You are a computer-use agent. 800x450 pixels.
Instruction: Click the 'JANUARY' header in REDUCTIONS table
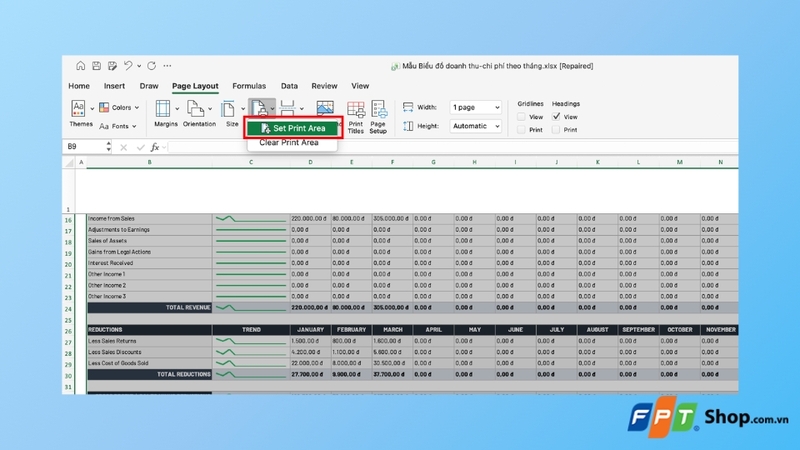(x=310, y=330)
